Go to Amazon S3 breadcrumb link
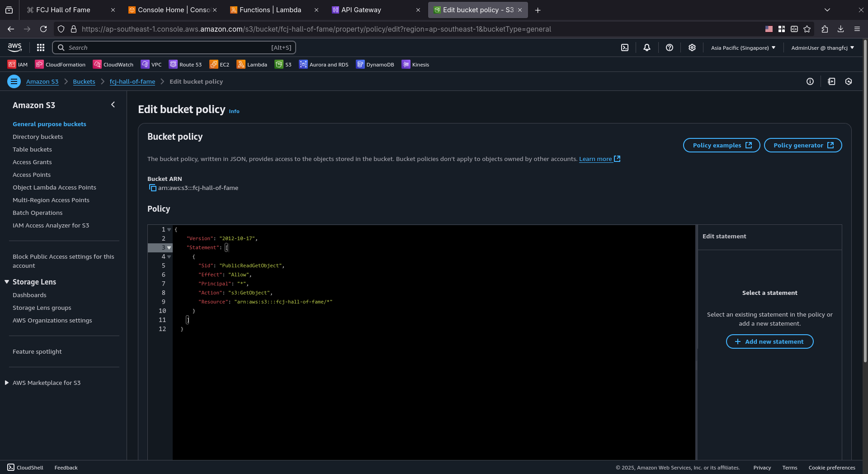This screenshot has width=868, height=474. (x=42, y=81)
